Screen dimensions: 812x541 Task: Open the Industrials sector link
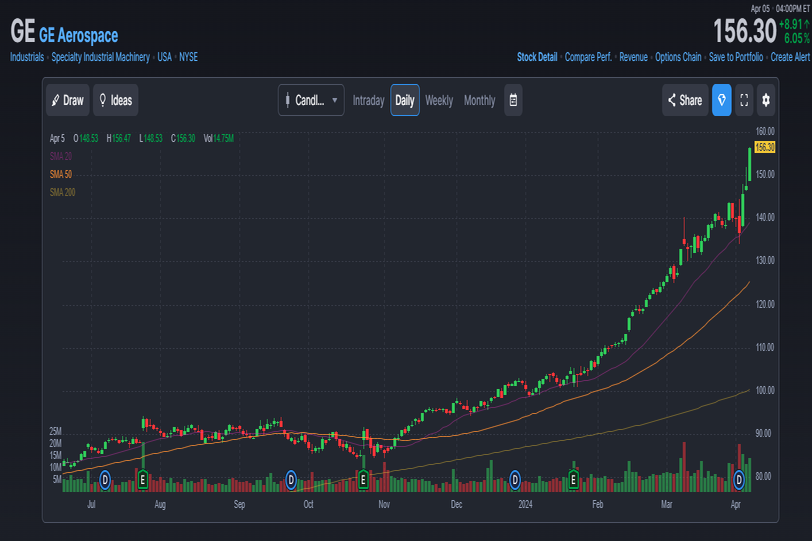27,57
